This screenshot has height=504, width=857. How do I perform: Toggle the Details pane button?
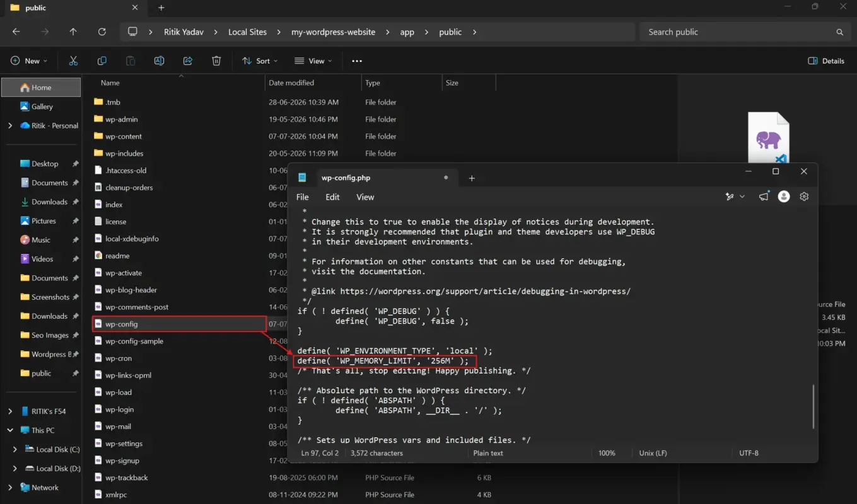pyautogui.click(x=826, y=61)
